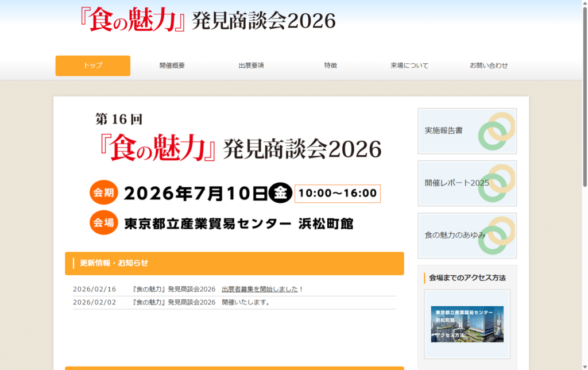Select 来場について in the navigation bar
This screenshot has width=588, height=370.
[408, 65]
